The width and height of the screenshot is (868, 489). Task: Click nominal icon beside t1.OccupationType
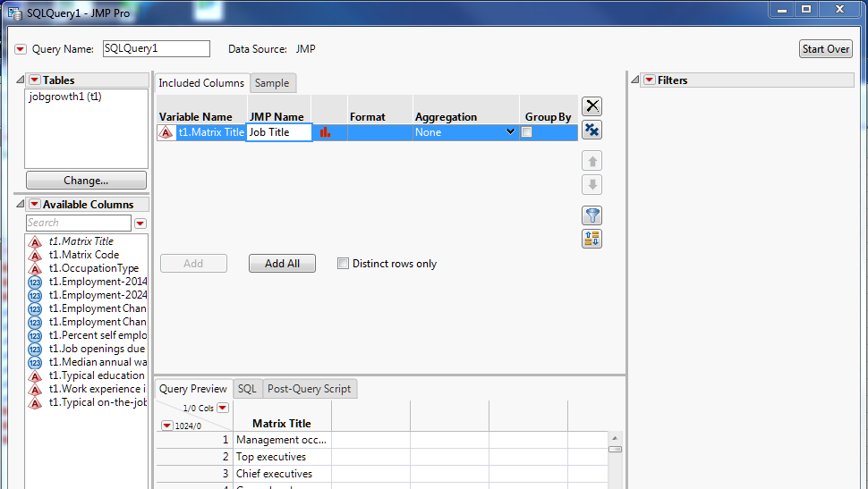coord(35,268)
